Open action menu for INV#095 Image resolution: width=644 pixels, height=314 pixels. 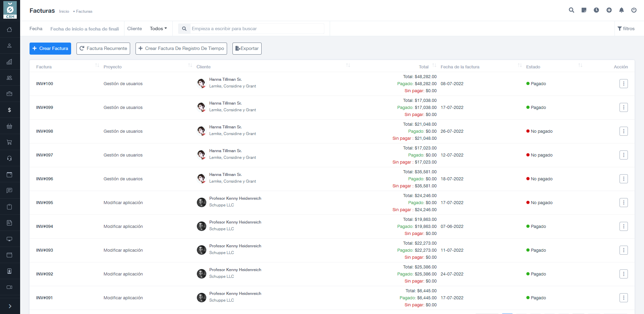[624, 203]
